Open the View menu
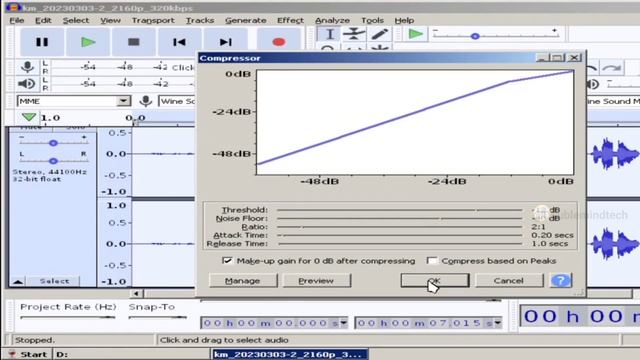 110,20
